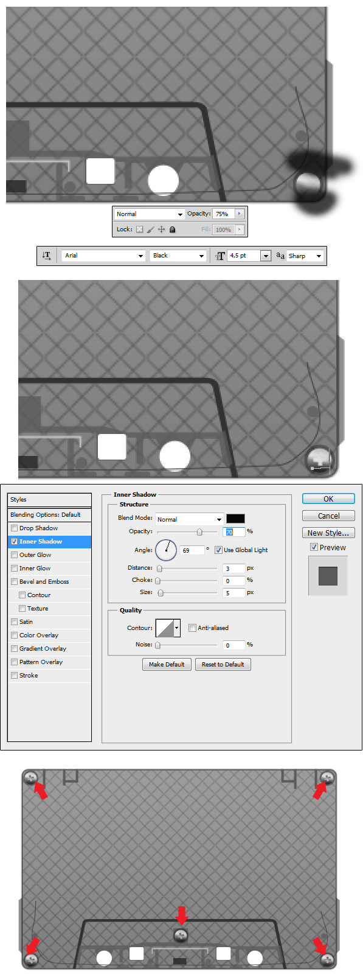Image resolution: width=363 pixels, height=980 pixels.
Task: Click the black inner shadow color swatch
Action: [x=235, y=519]
